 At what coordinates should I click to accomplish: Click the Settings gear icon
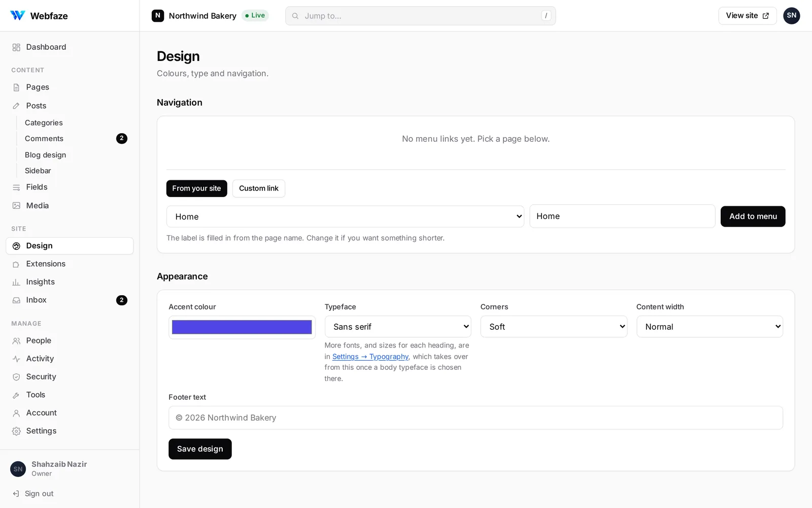pyautogui.click(x=16, y=431)
